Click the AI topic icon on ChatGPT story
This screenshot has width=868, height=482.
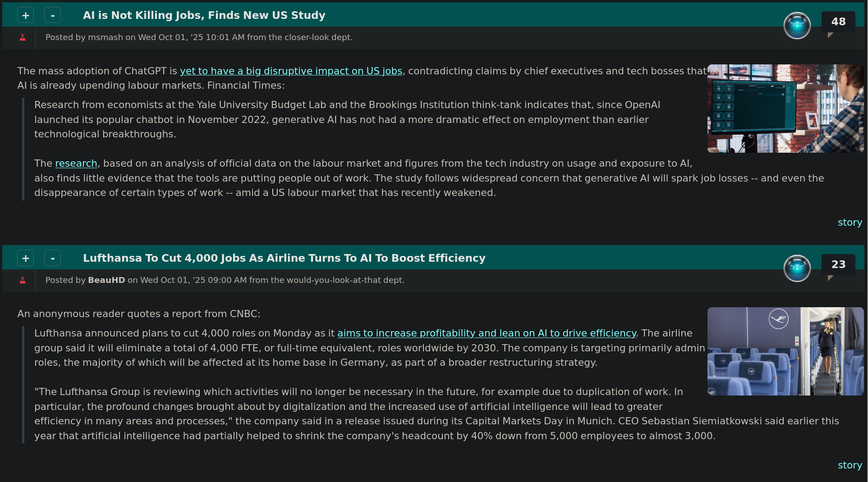click(x=797, y=26)
